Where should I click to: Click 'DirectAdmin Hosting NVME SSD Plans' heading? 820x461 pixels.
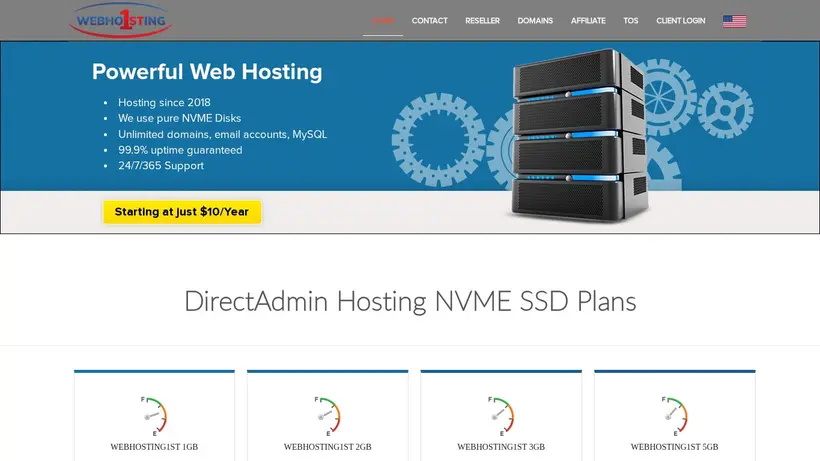410,302
